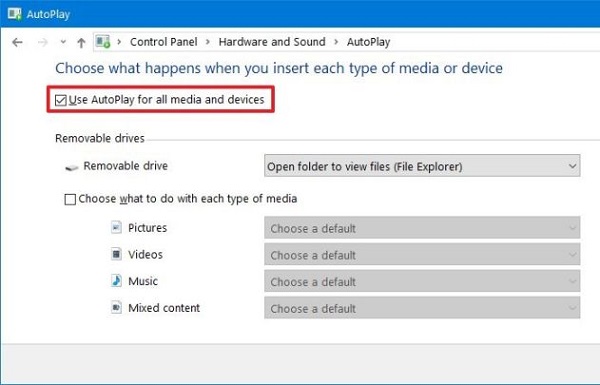
Task: Open the Pictures default dropdown
Action: pyautogui.click(x=422, y=228)
